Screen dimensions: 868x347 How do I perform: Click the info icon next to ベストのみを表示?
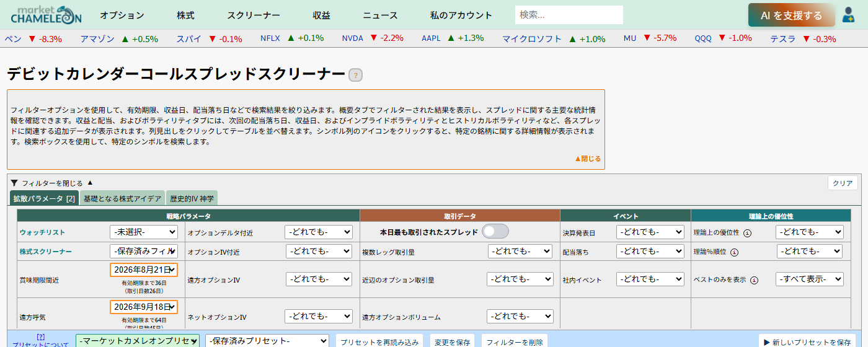[x=754, y=280]
